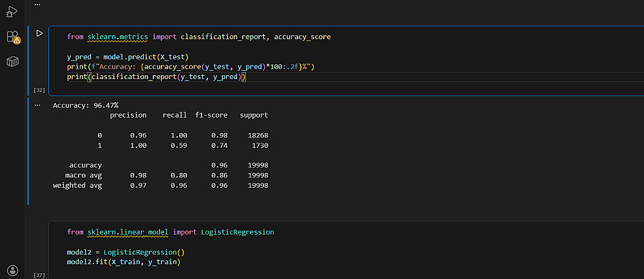The width and height of the screenshot is (644, 279).
Task: Open the Run and Debug view
Action: pos(12,11)
